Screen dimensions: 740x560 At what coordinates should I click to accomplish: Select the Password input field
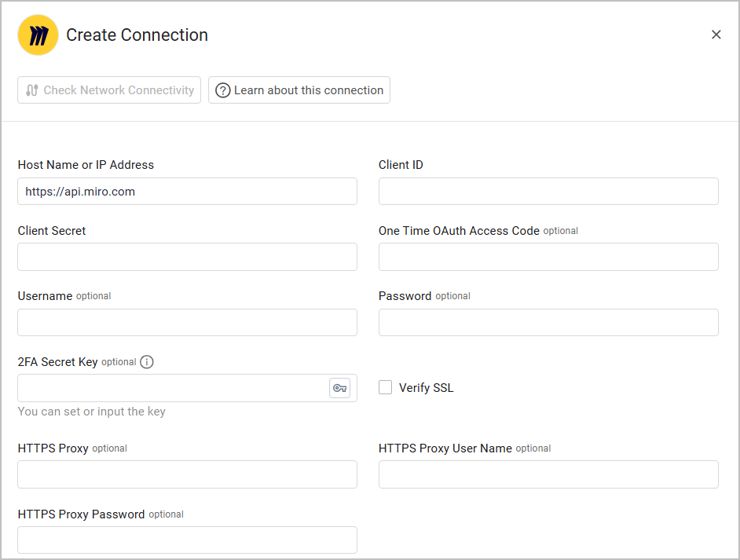pos(548,322)
